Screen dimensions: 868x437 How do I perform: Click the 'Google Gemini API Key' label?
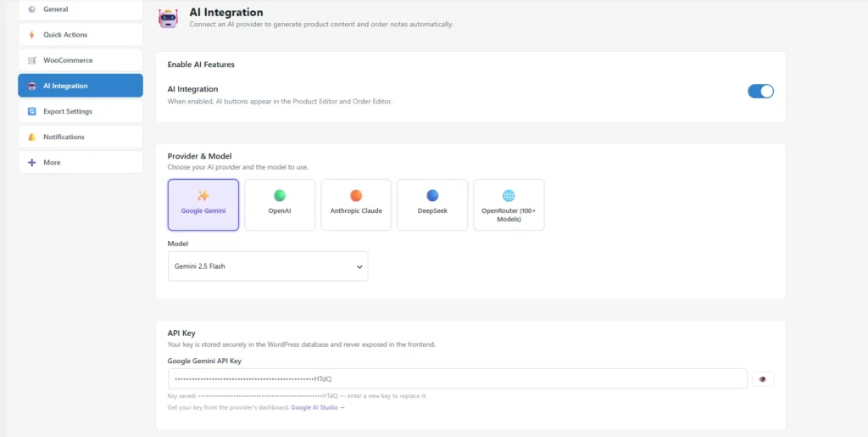204,361
